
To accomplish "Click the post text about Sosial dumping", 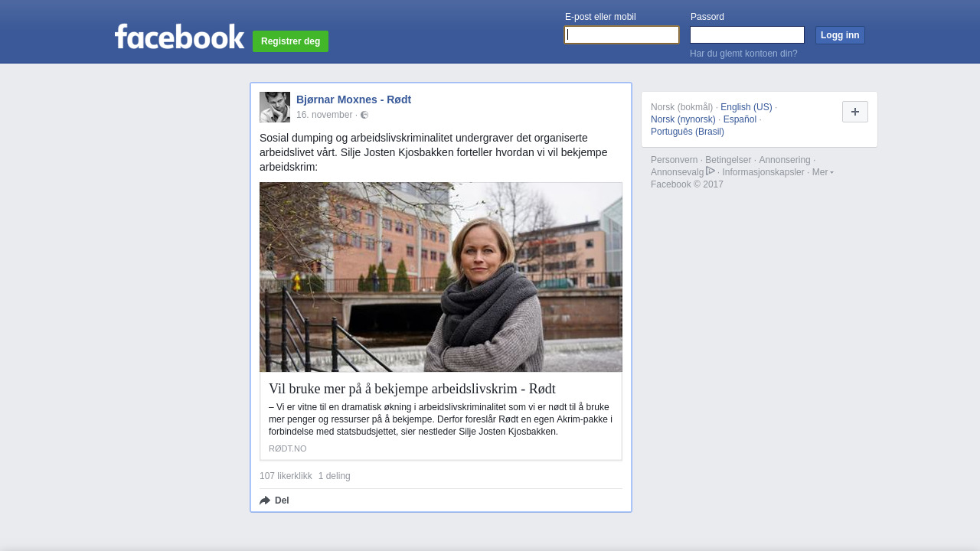I will 433,152.
